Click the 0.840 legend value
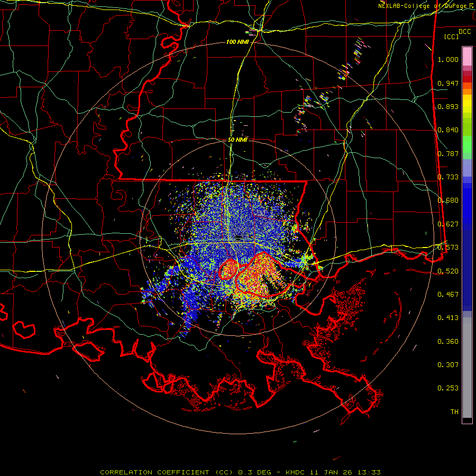The width and height of the screenshot is (476, 476). (448, 130)
